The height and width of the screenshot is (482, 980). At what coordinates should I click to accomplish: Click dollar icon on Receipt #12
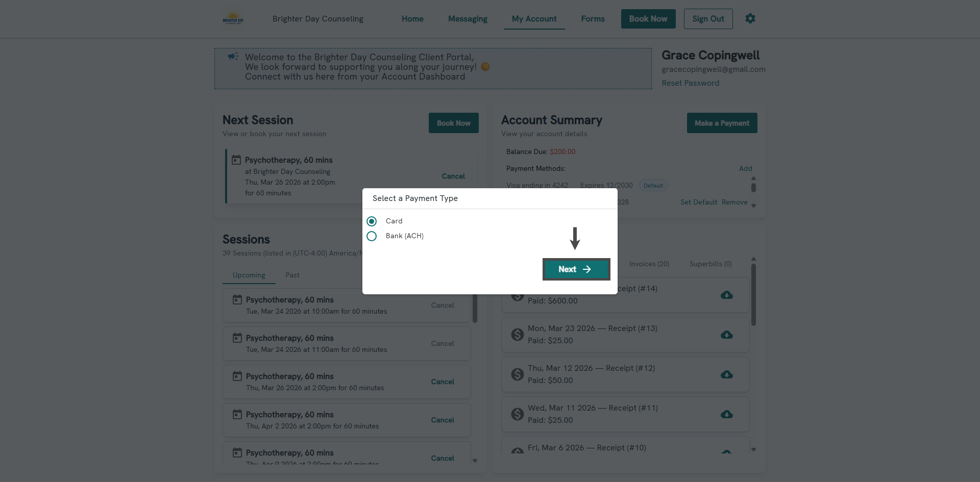click(x=518, y=374)
